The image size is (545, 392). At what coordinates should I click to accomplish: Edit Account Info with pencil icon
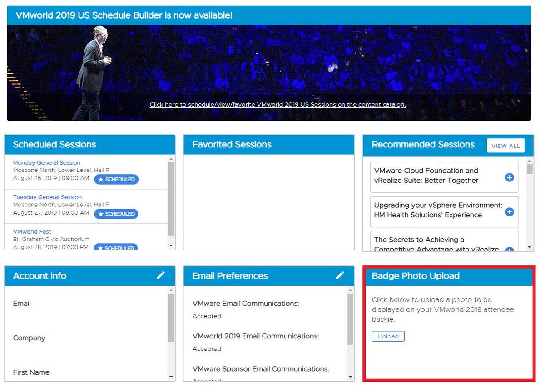[x=161, y=275]
